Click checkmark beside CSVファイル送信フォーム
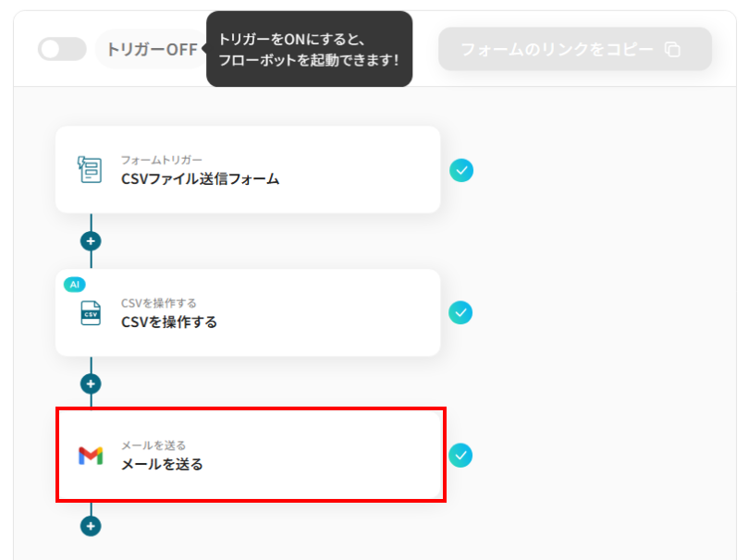 [x=461, y=170]
